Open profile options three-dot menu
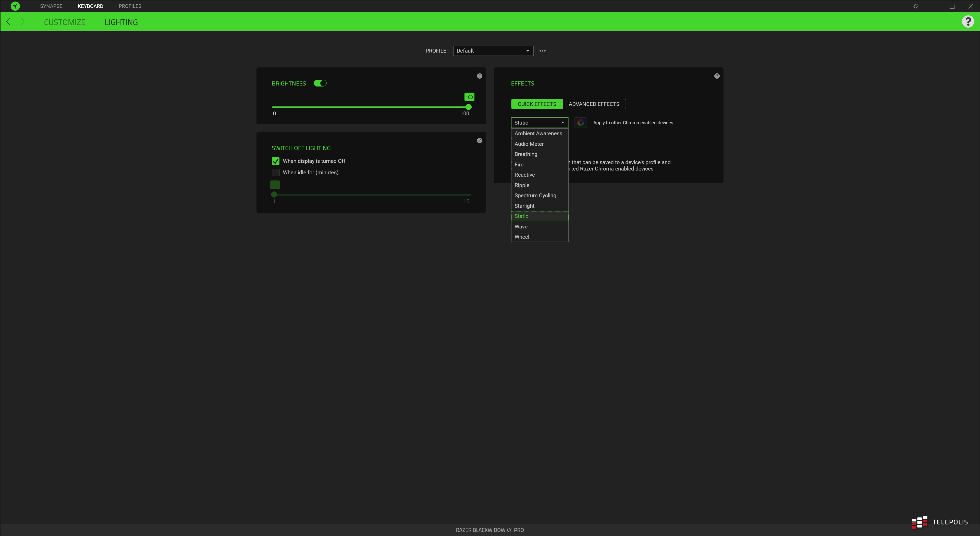 point(543,51)
